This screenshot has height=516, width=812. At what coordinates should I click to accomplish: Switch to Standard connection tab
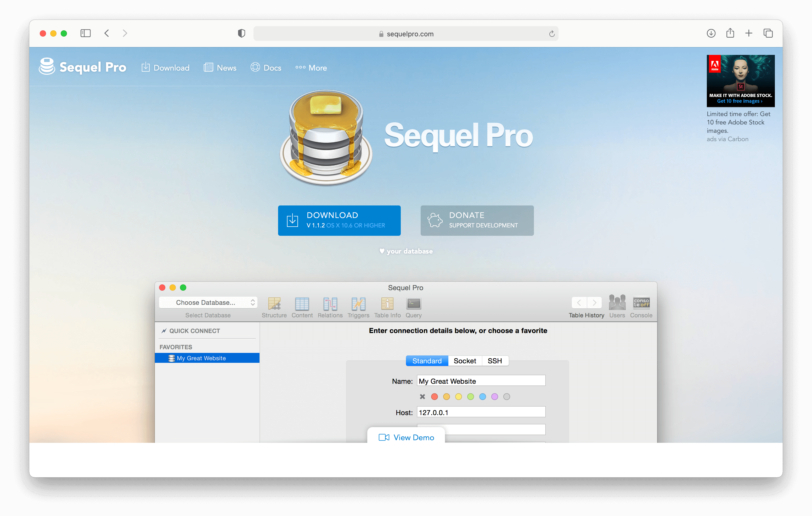(427, 361)
